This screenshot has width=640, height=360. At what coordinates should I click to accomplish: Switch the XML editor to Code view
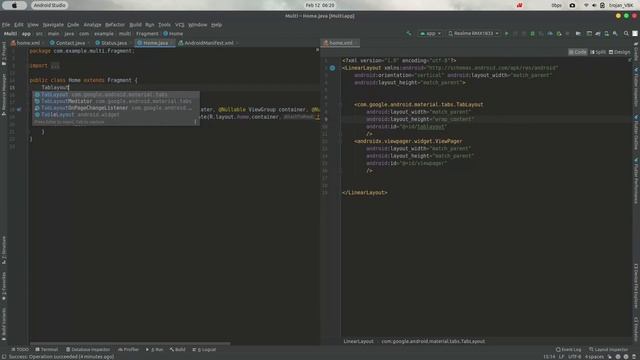point(578,52)
